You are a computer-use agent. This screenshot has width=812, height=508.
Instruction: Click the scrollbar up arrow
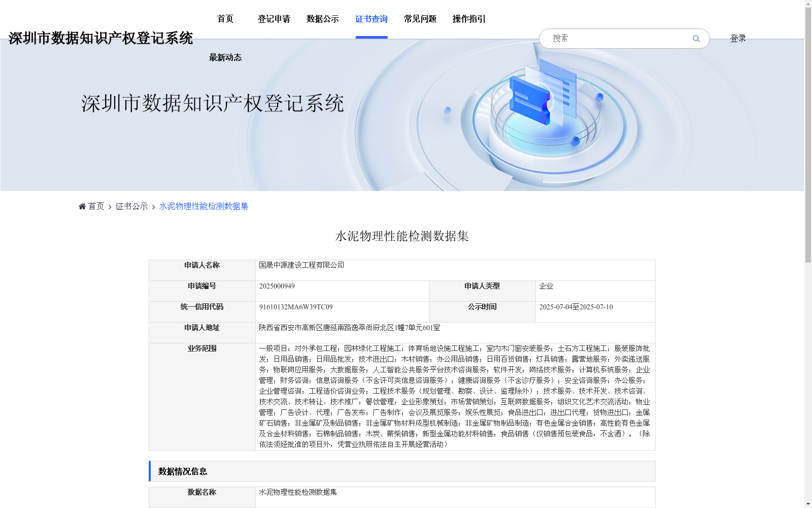pos(808,4)
